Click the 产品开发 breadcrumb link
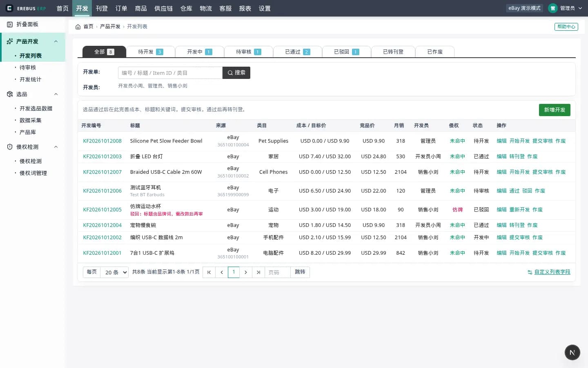 pyautogui.click(x=110, y=27)
